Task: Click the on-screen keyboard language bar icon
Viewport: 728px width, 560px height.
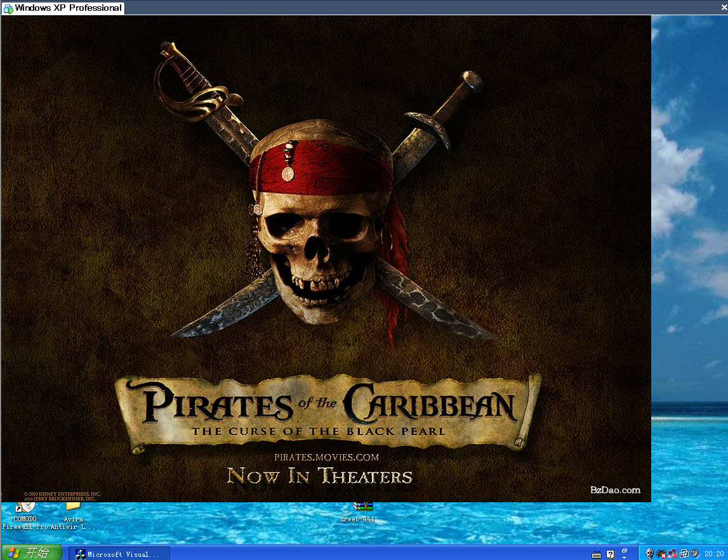Action: 597,554
